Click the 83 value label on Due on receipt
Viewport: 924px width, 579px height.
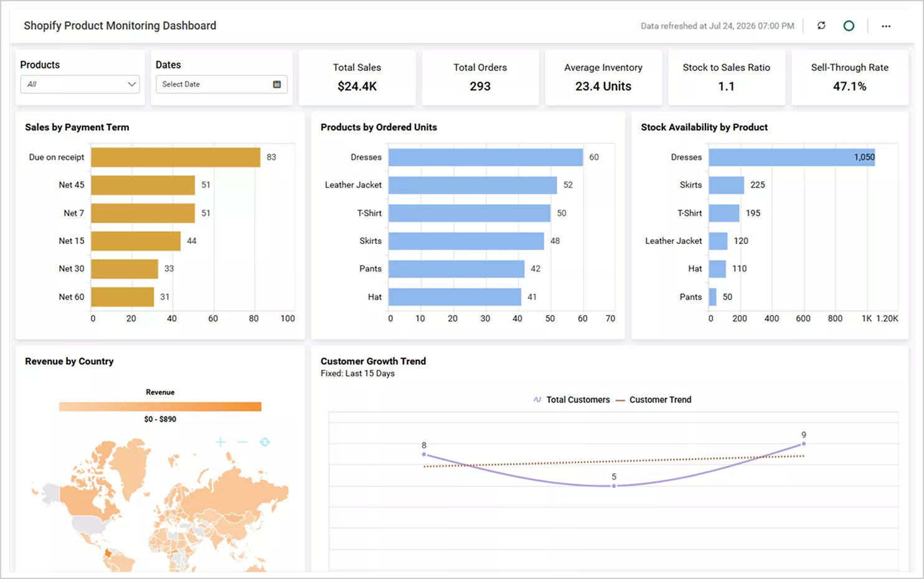271,157
